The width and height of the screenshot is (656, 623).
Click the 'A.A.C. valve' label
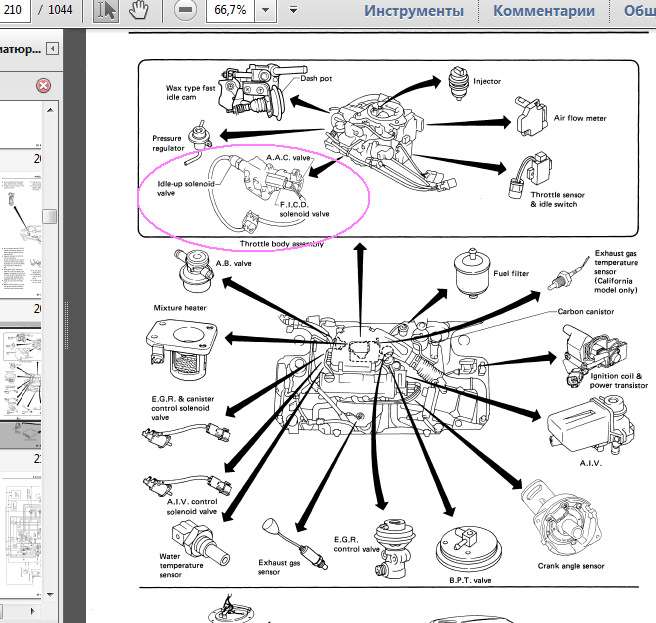(288, 158)
